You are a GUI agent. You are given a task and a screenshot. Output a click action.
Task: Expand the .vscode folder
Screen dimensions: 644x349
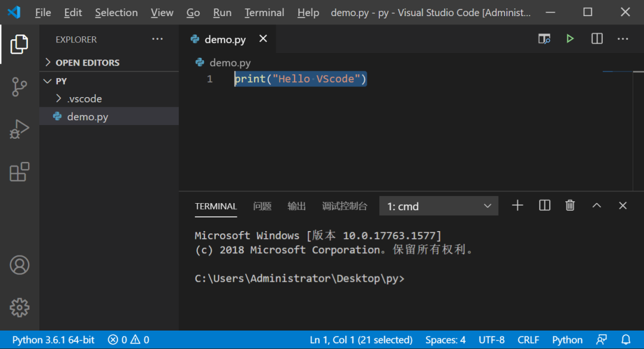tap(84, 99)
